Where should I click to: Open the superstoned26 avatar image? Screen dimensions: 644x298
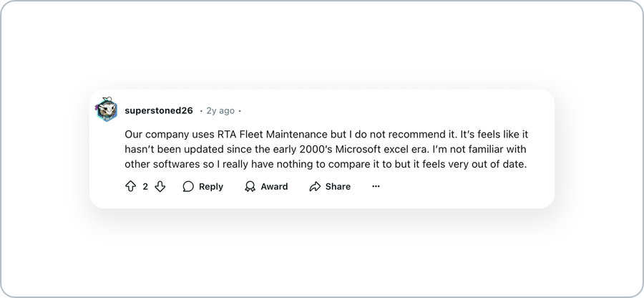(107, 110)
